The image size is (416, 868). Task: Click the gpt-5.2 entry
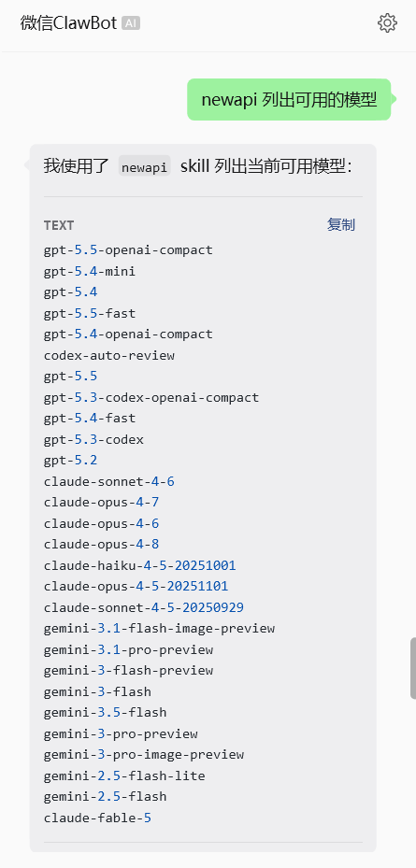point(70,461)
